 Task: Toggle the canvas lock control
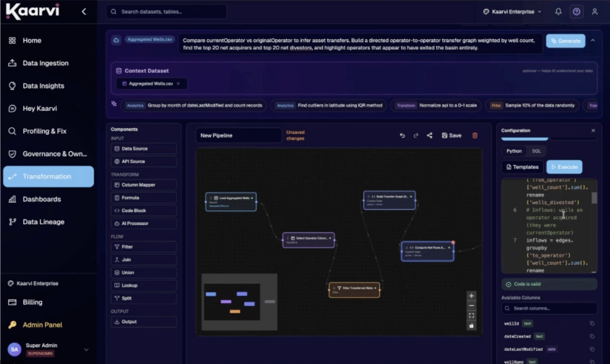471,326
